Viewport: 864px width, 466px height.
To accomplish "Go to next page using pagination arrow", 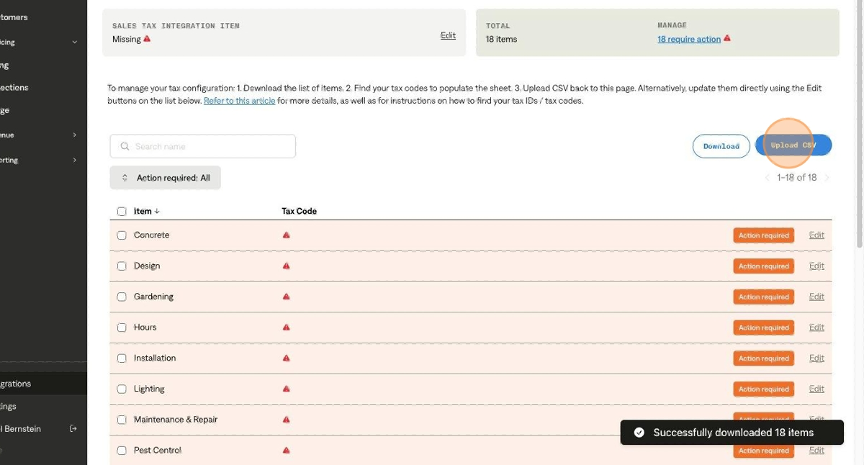I will click(x=825, y=178).
